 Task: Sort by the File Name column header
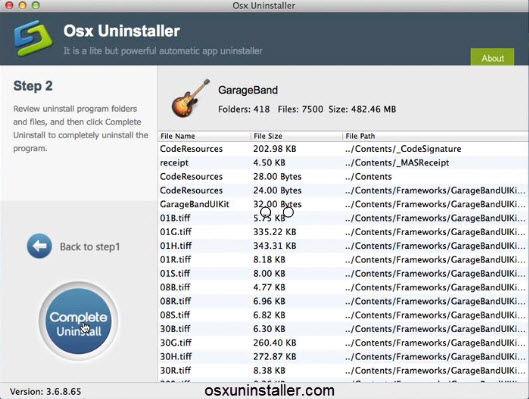point(204,136)
